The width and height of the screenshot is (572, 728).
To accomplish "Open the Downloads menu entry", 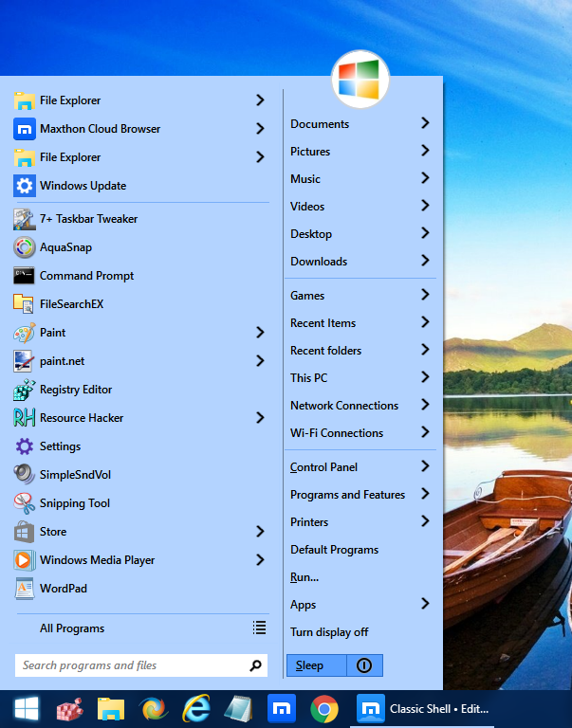I will tap(360, 262).
